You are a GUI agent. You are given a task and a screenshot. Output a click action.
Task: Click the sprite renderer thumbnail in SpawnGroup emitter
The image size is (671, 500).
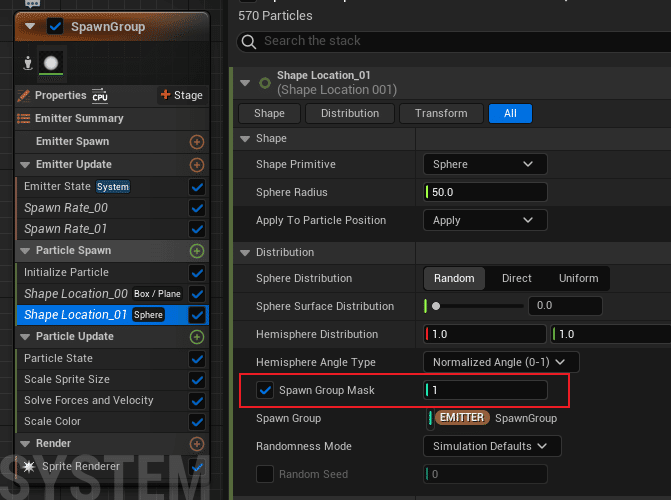51,63
